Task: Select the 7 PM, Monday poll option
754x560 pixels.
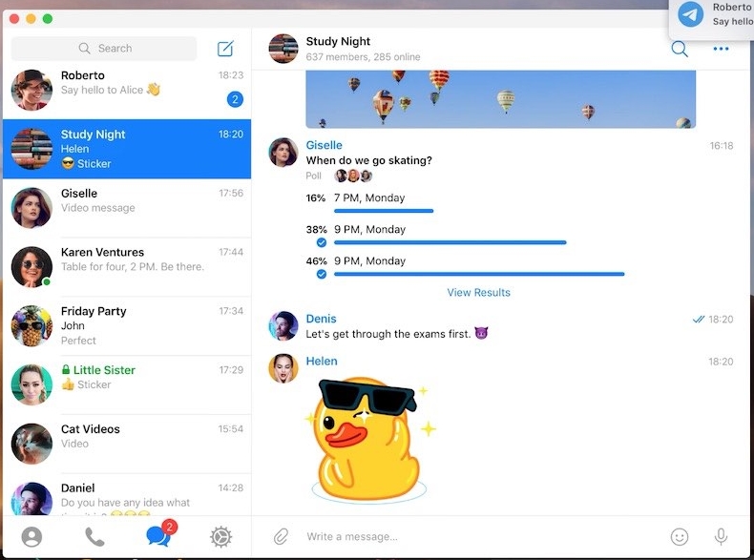Action: coord(368,198)
